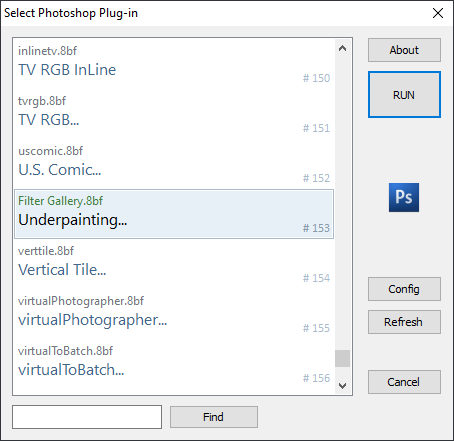This screenshot has width=454, height=441.
Task: Select the tvrgb.8bf TV RGB entry
Action: point(174,114)
